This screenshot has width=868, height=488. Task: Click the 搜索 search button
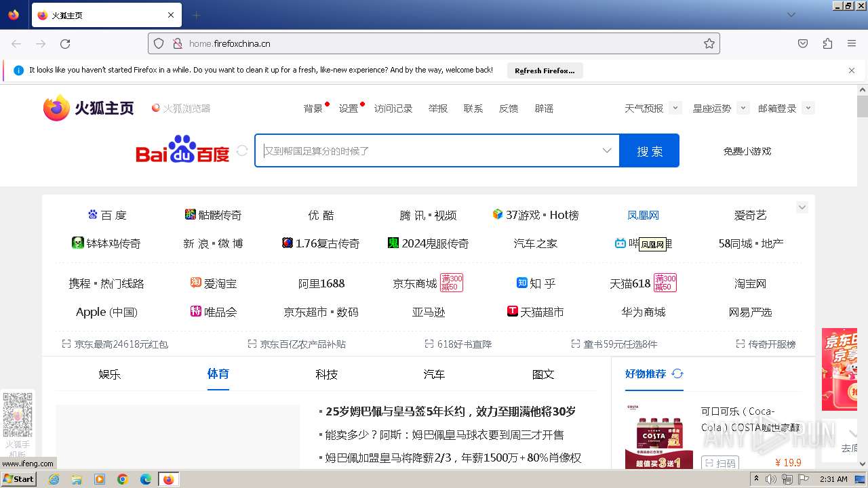click(650, 150)
